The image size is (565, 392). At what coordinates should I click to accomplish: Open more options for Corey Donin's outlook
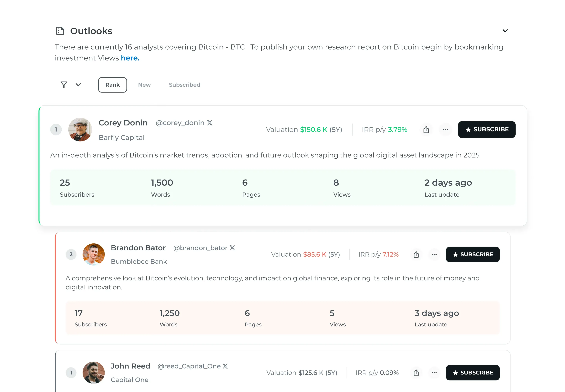pos(445,130)
